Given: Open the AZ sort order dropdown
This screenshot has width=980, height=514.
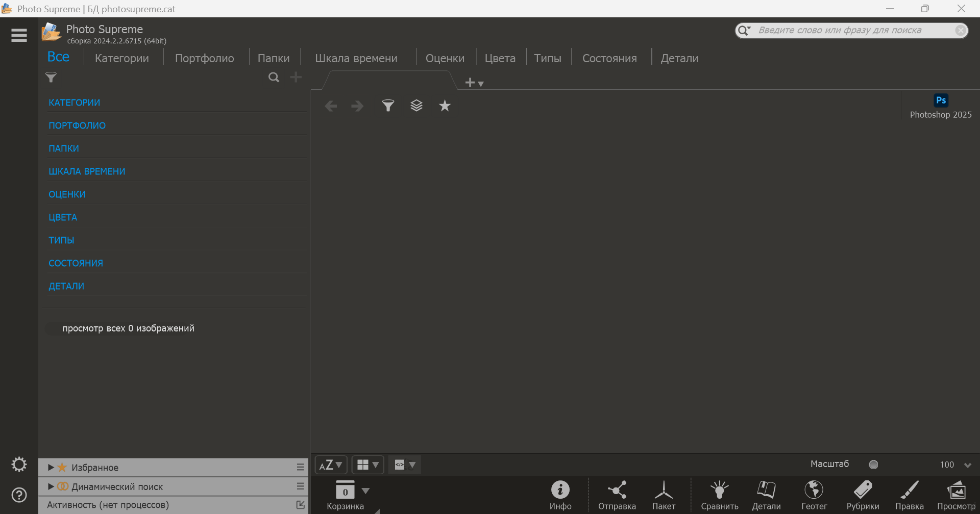Looking at the screenshot, I should [x=331, y=465].
